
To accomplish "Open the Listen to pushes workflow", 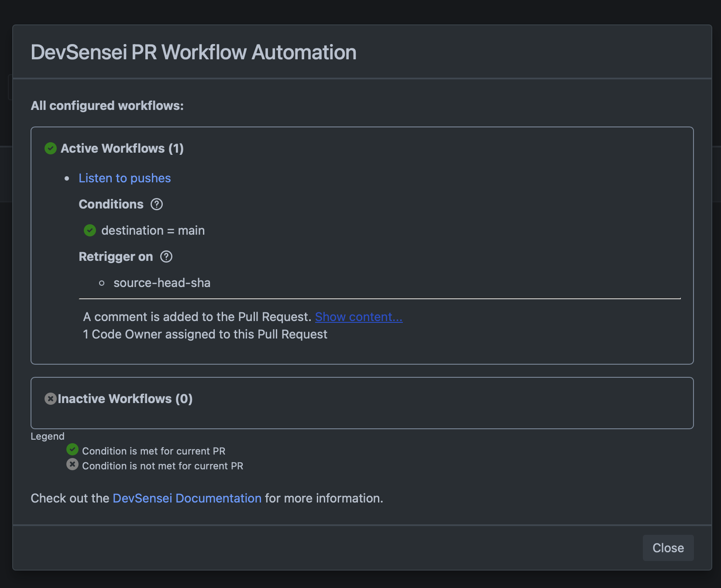I will (124, 178).
